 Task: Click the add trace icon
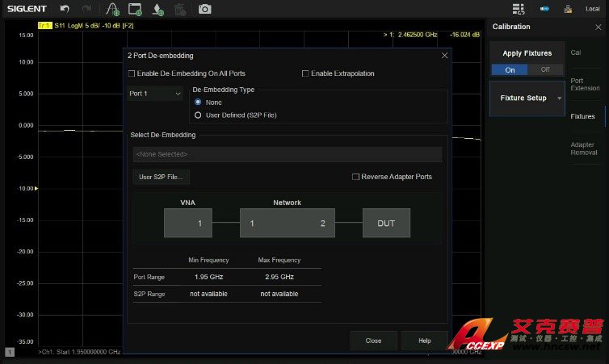(112, 9)
